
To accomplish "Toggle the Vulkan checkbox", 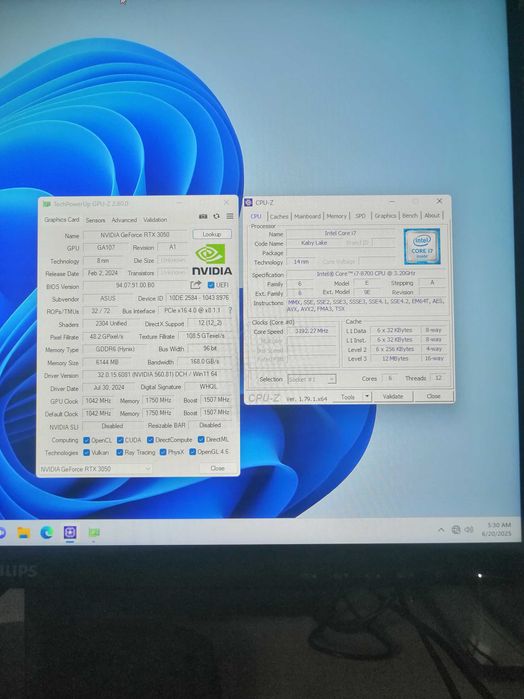I will click(x=87, y=452).
